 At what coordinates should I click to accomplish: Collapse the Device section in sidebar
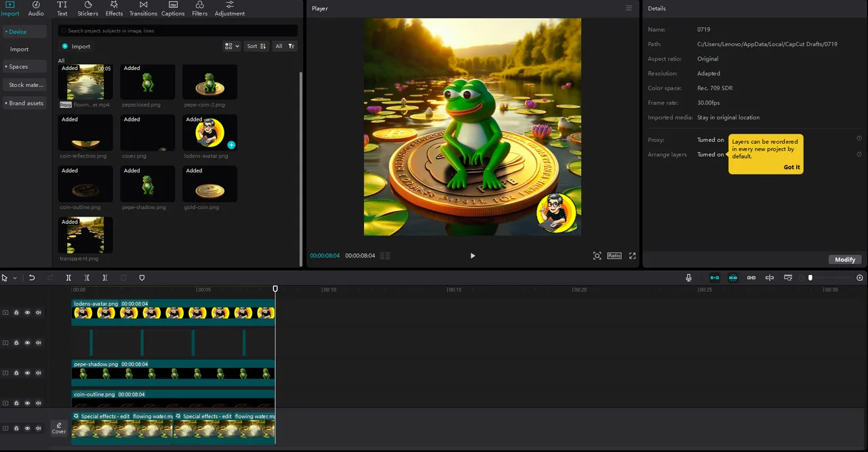coord(24,32)
